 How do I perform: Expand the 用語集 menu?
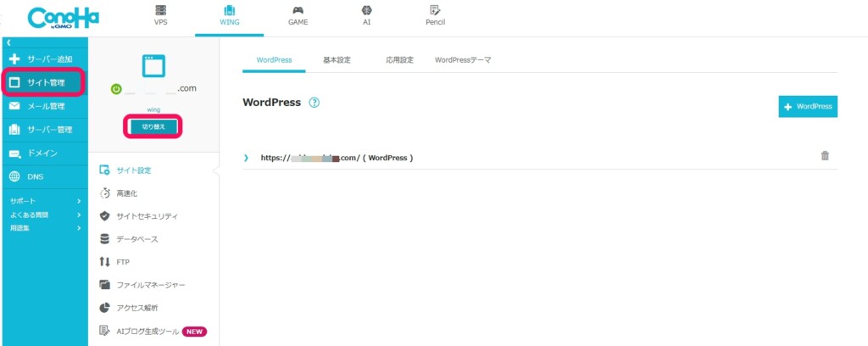[x=45, y=228]
